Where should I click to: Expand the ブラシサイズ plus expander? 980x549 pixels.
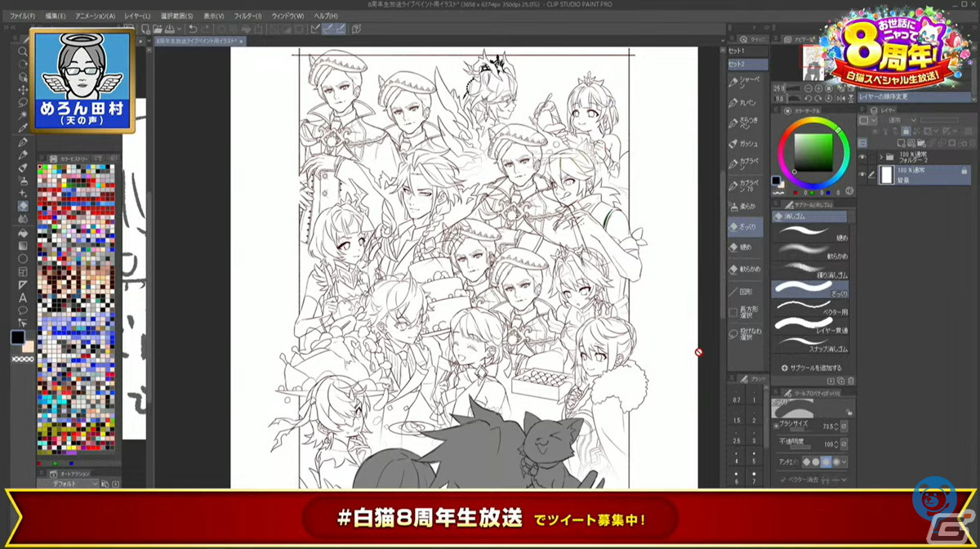click(x=776, y=426)
